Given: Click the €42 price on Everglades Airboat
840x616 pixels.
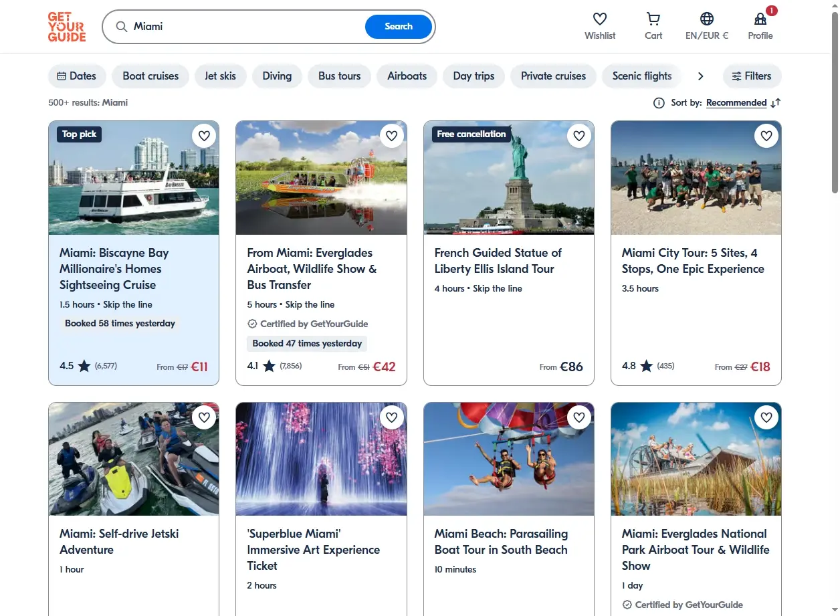Looking at the screenshot, I should tap(384, 367).
